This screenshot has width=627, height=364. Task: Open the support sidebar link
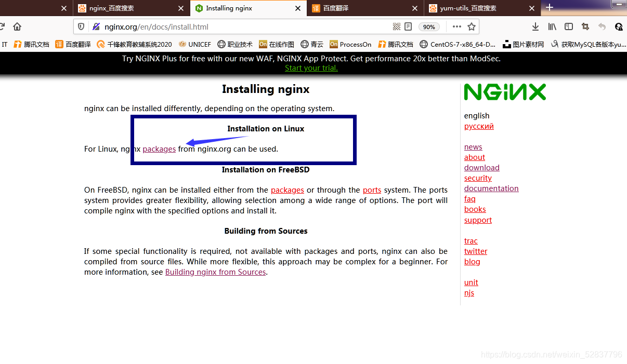[478, 220]
